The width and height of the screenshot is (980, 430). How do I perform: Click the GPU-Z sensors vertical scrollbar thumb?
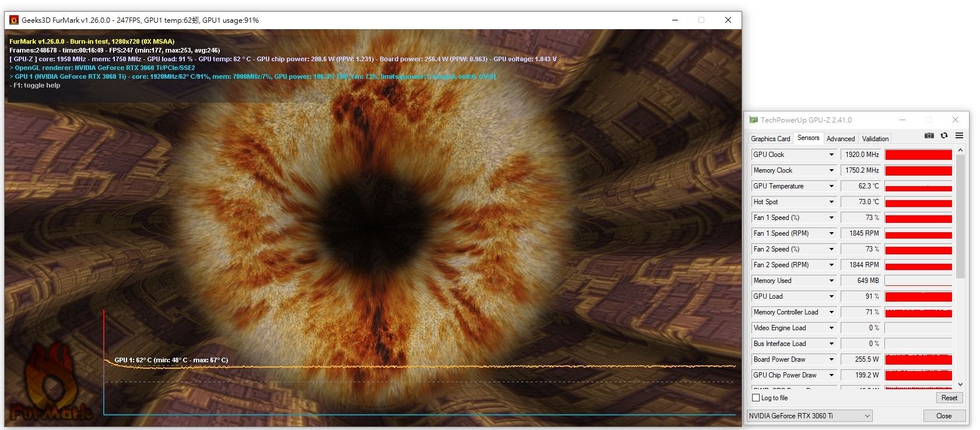[x=960, y=217]
